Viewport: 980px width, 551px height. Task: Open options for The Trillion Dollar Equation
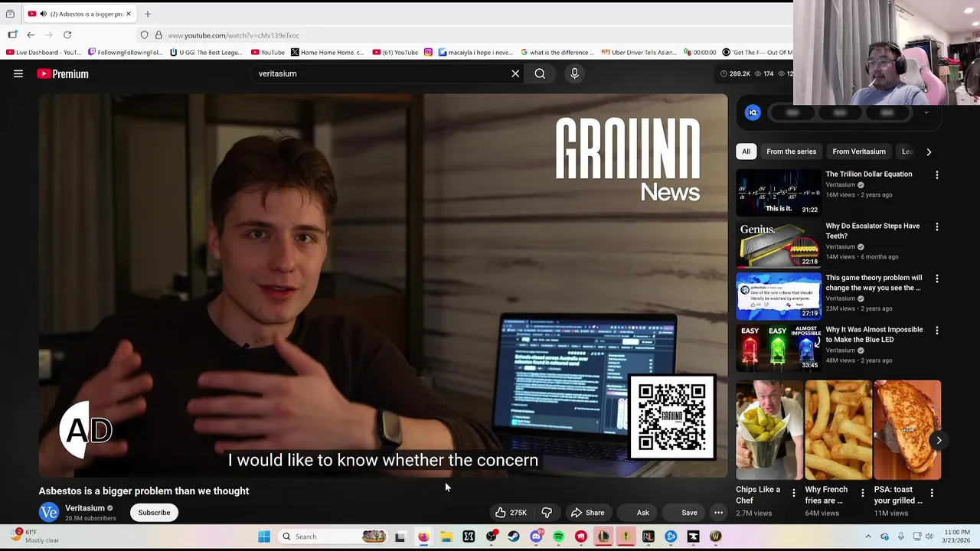(x=936, y=175)
